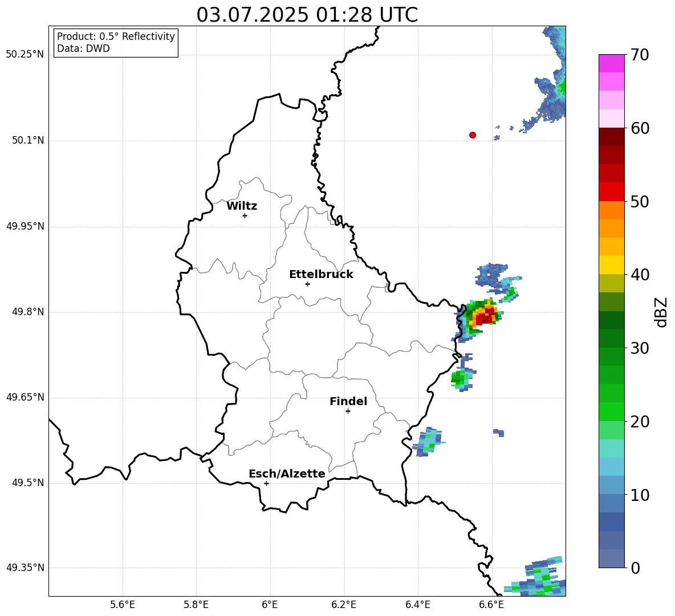The width and height of the screenshot is (675, 616).
Task: Click the 6.2°E longitude label
Action: (x=344, y=605)
